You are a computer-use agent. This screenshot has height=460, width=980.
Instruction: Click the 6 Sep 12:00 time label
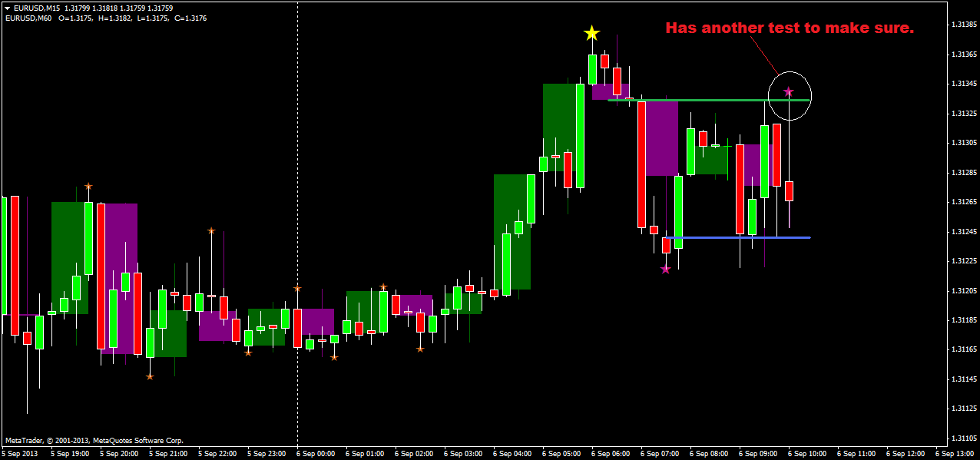pyautogui.click(x=906, y=454)
